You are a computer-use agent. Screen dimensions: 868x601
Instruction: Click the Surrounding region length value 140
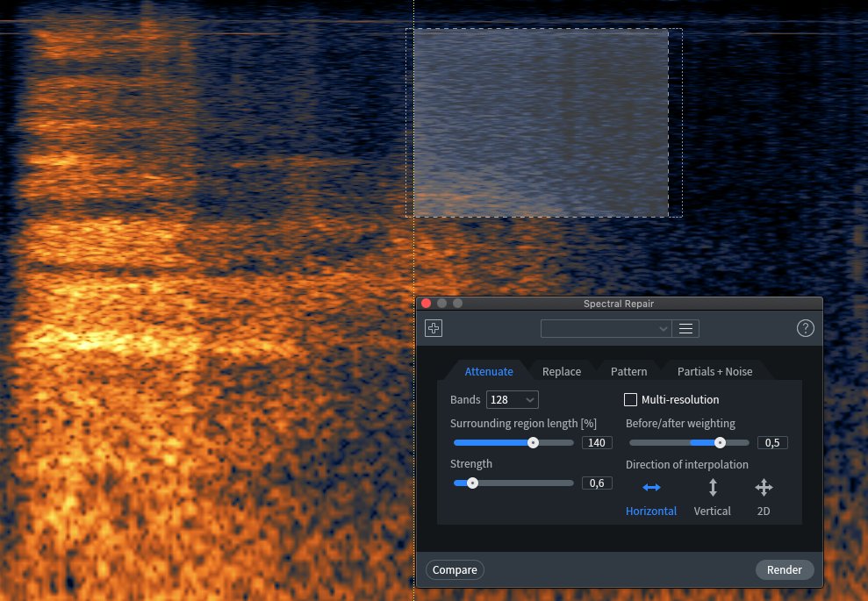coord(597,443)
